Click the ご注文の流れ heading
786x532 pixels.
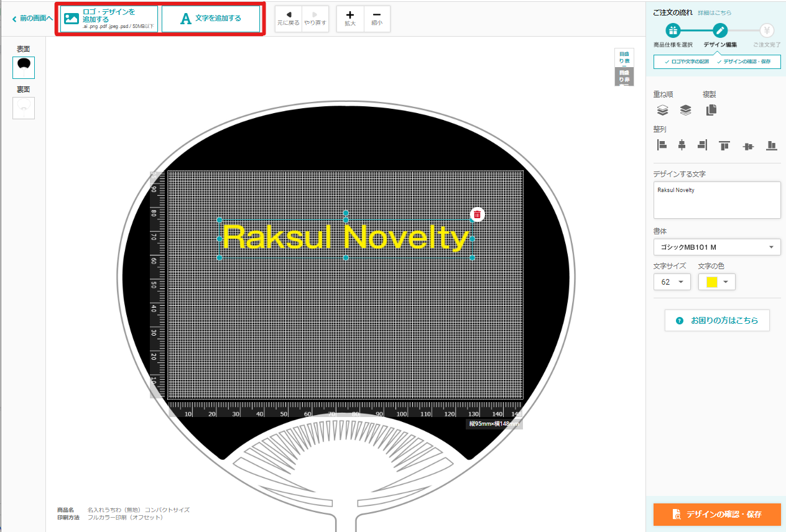pyautogui.click(x=673, y=12)
